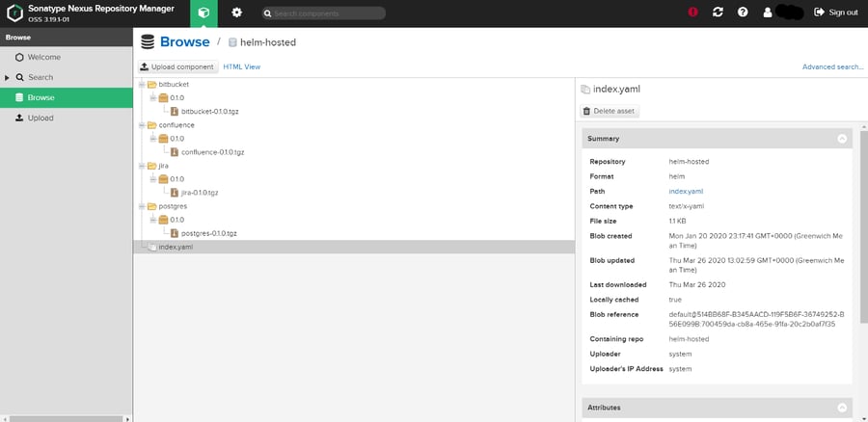The height and width of the screenshot is (422, 868).
Task: Open the HTML View link
Action: click(x=241, y=66)
